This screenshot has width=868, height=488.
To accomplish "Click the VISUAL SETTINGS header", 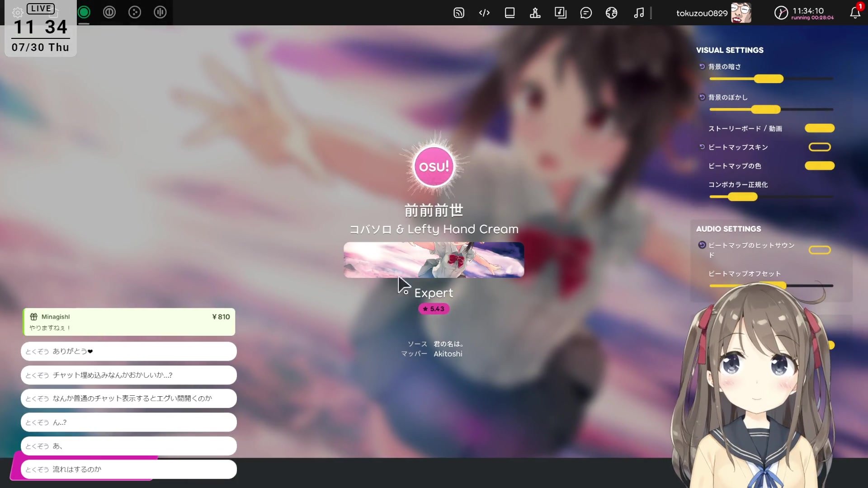I will click(730, 50).
